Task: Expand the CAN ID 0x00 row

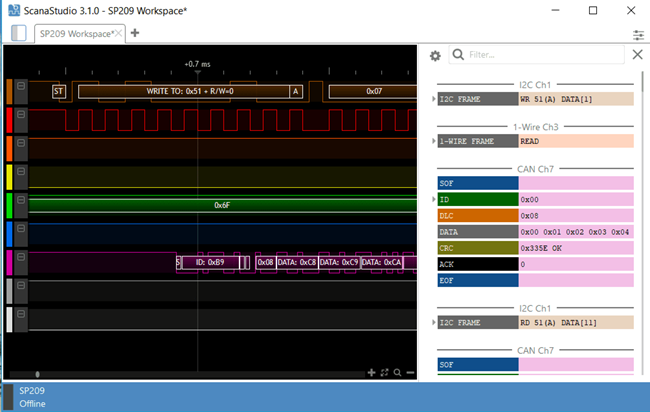Action: (434, 199)
